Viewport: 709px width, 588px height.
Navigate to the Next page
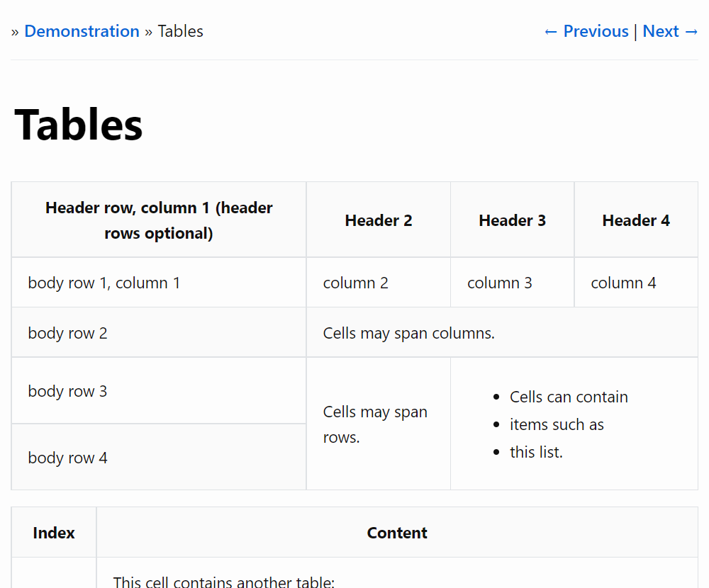point(671,31)
